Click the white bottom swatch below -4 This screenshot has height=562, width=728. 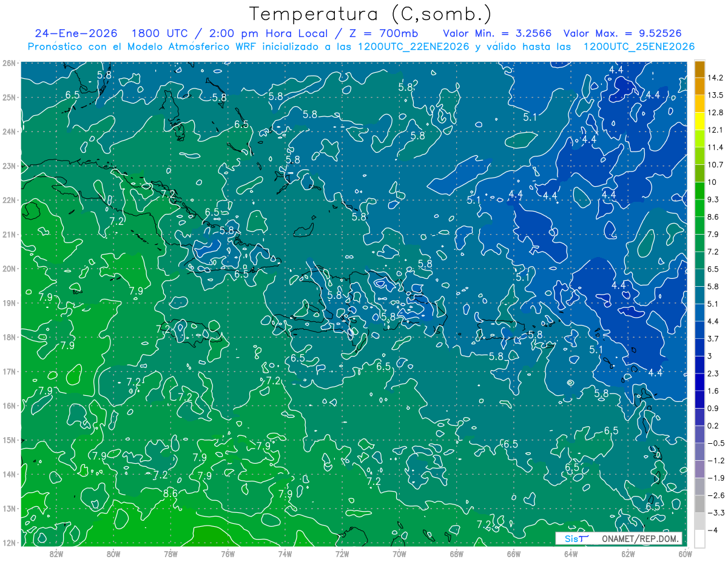coord(699,539)
